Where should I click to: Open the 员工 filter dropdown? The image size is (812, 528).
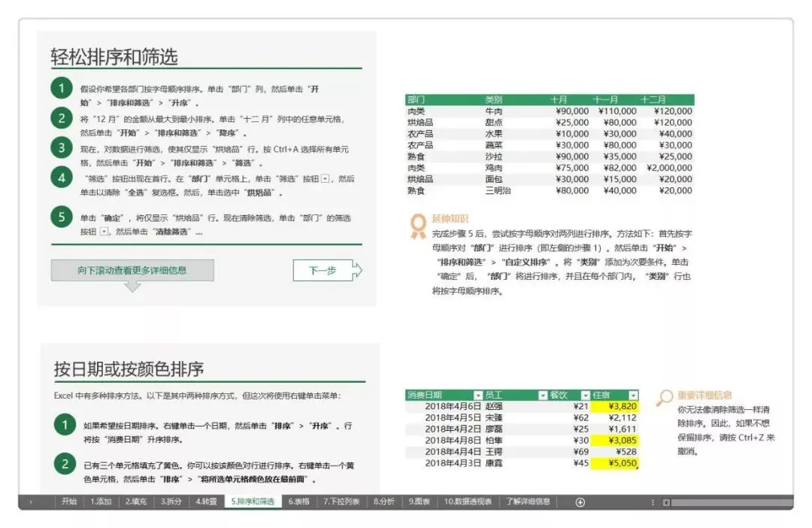coord(543,396)
